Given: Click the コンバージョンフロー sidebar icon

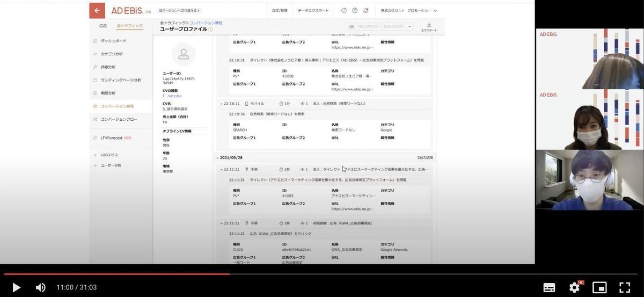Looking at the screenshot, I should pyautogui.click(x=95, y=119).
